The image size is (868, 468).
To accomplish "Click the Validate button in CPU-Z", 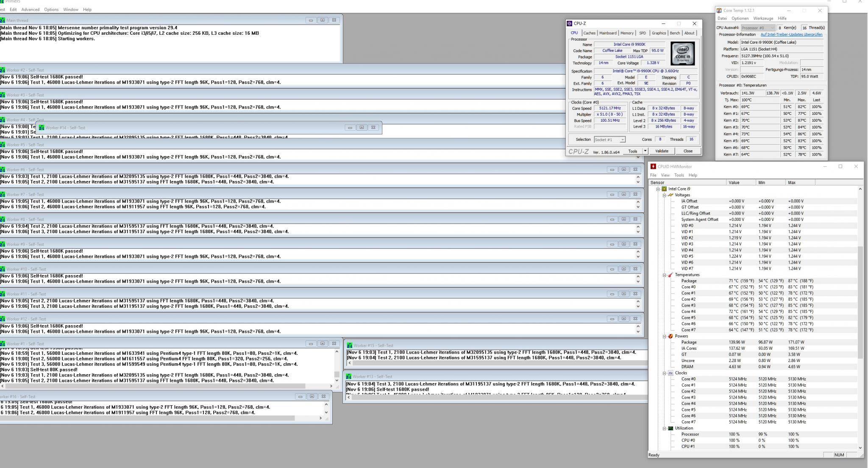I will click(x=661, y=151).
